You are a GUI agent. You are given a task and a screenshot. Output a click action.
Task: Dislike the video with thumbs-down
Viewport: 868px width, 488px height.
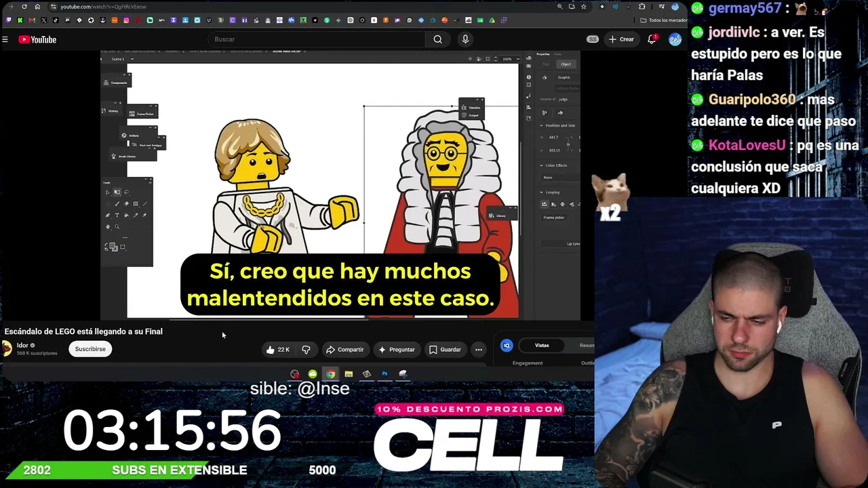click(306, 350)
